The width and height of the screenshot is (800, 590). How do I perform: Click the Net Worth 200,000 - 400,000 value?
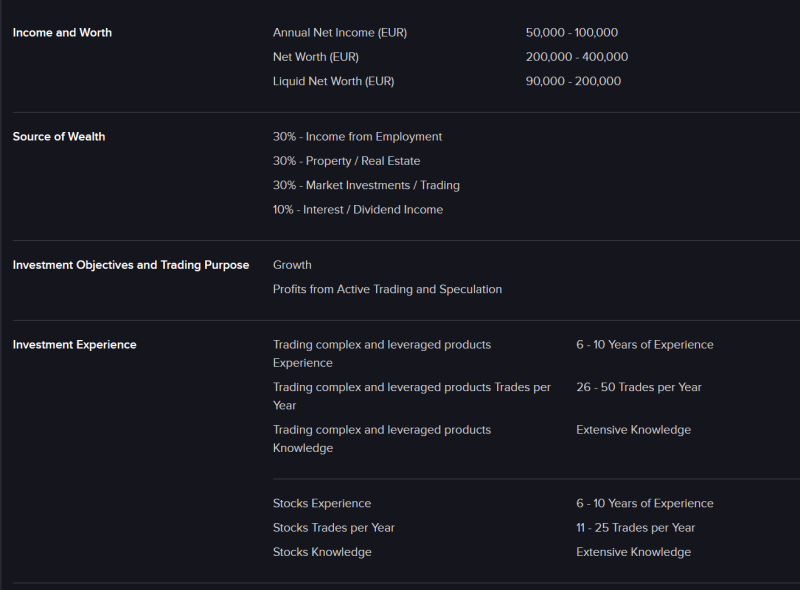577,57
